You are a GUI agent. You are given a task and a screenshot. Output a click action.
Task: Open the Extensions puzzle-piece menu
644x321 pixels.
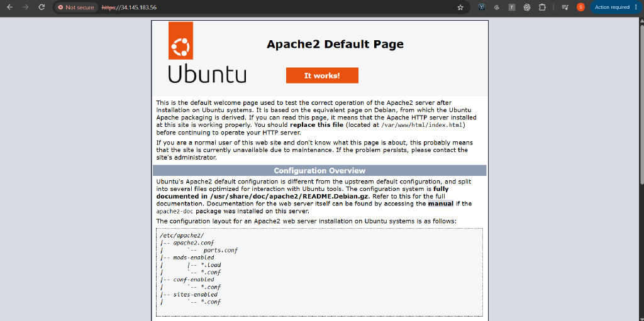[542, 8]
